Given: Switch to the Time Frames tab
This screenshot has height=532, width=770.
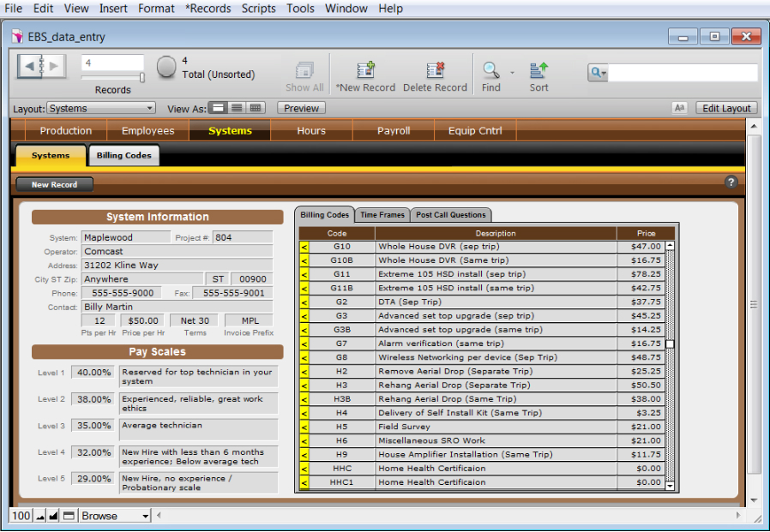Looking at the screenshot, I should [382, 215].
